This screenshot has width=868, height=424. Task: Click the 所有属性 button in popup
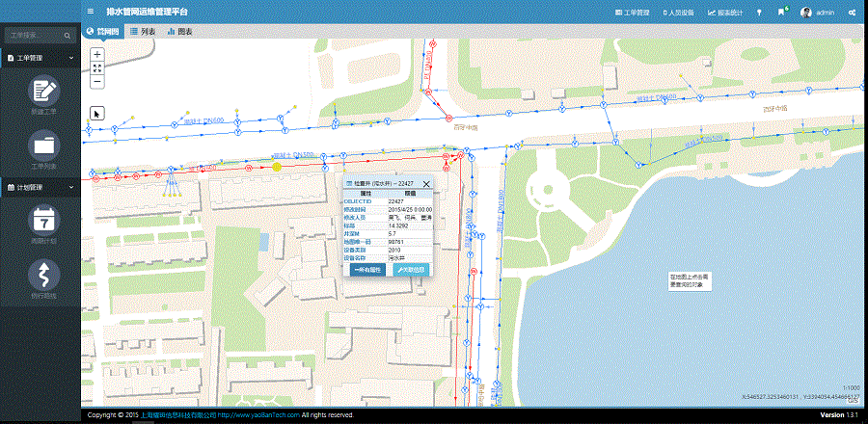[367, 270]
